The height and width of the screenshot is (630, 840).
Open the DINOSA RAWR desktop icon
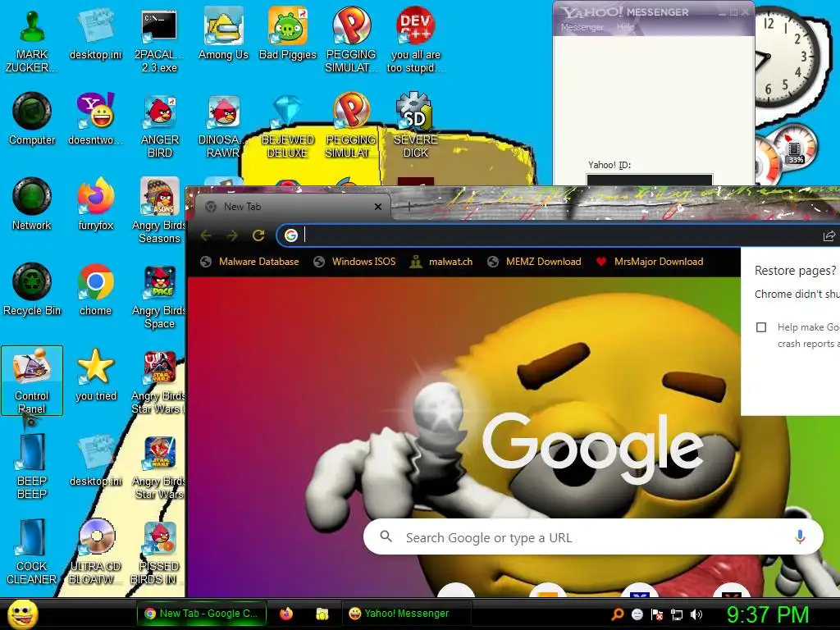coord(223,126)
